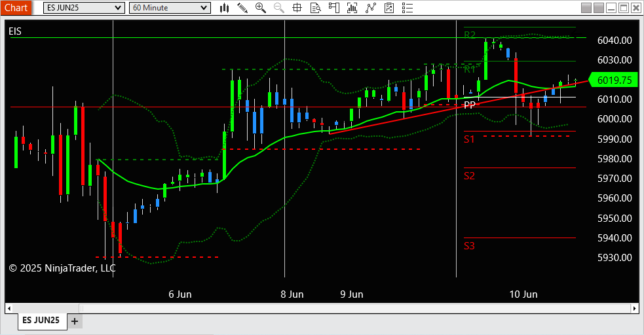Click the 5970.00 price axis label
Viewport: 644px width, 335px height.
click(615, 179)
